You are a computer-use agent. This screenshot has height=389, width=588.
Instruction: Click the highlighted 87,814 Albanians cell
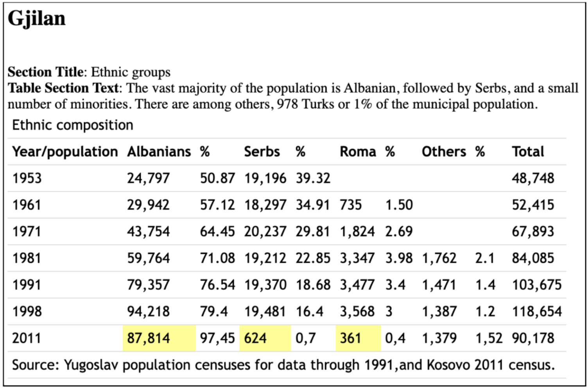(x=149, y=338)
